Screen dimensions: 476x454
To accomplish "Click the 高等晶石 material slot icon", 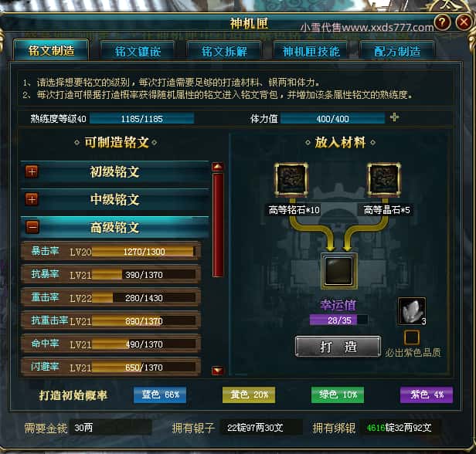I will (384, 179).
